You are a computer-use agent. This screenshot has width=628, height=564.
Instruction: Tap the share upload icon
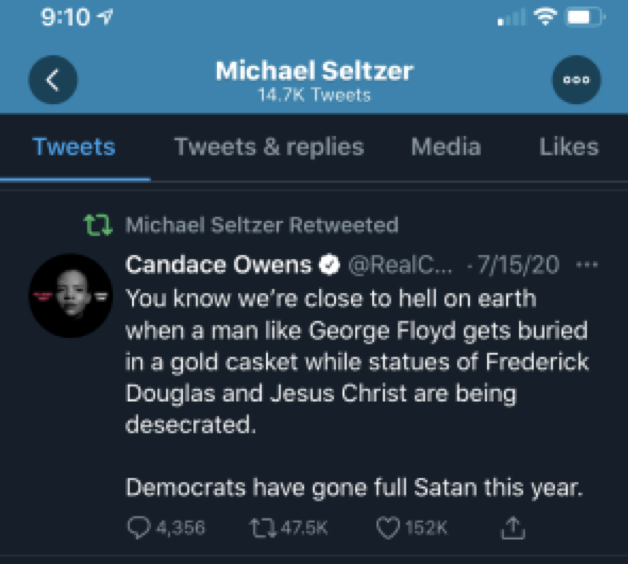(x=512, y=526)
